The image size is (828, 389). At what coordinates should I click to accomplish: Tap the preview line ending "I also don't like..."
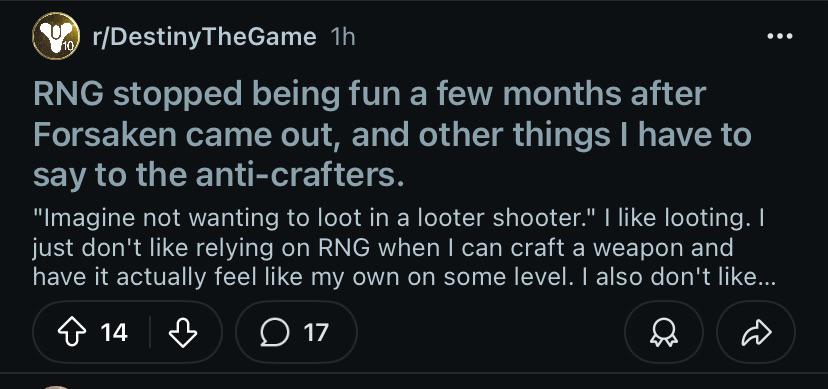click(404, 277)
